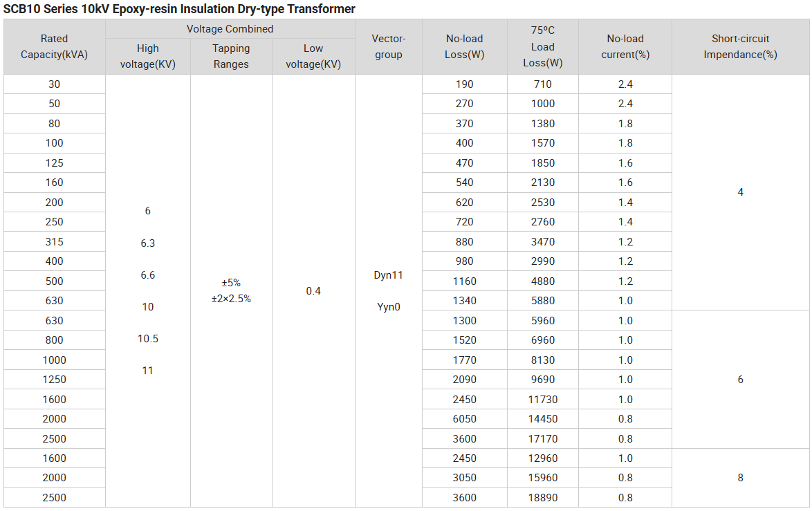Viewport: 812px width, 511px height.
Task: Select the No-load Loss(W) column header
Action: [464, 47]
